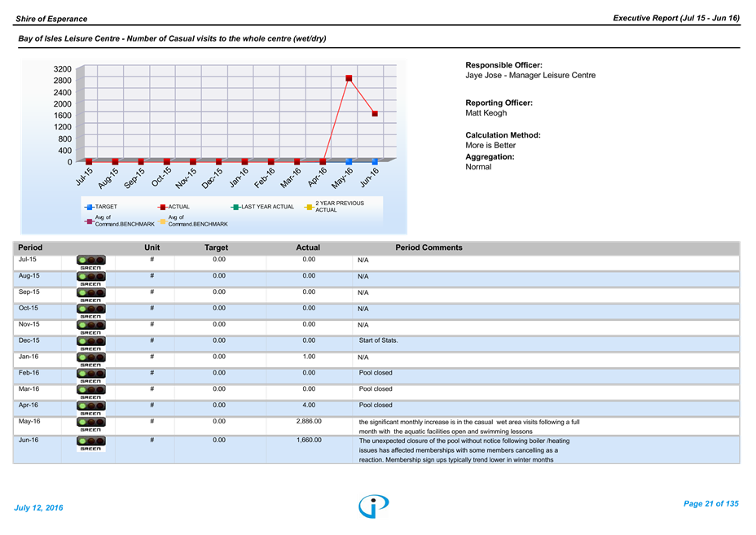The height and width of the screenshot is (535, 756).
Task: Select the Jan-16 actual value 1.00
Action: click(x=309, y=357)
